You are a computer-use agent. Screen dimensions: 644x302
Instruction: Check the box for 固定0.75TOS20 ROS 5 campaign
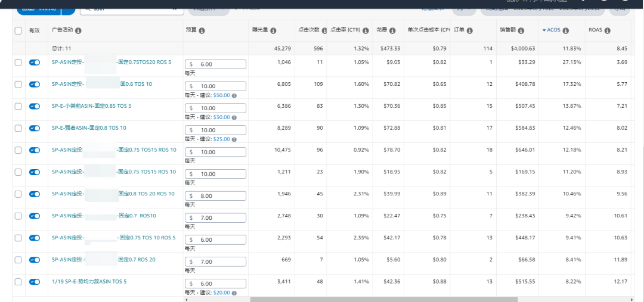(18, 63)
